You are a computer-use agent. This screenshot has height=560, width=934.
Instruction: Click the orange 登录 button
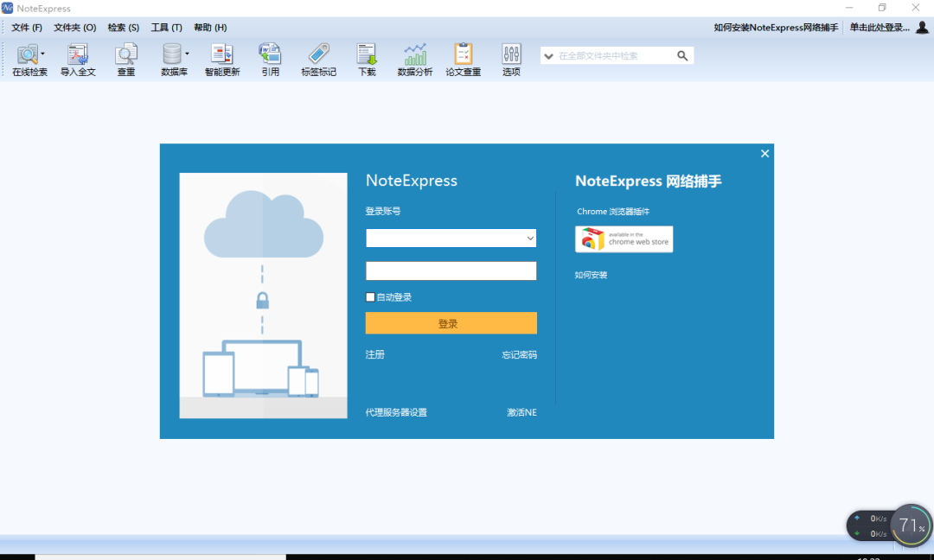tap(451, 323)
